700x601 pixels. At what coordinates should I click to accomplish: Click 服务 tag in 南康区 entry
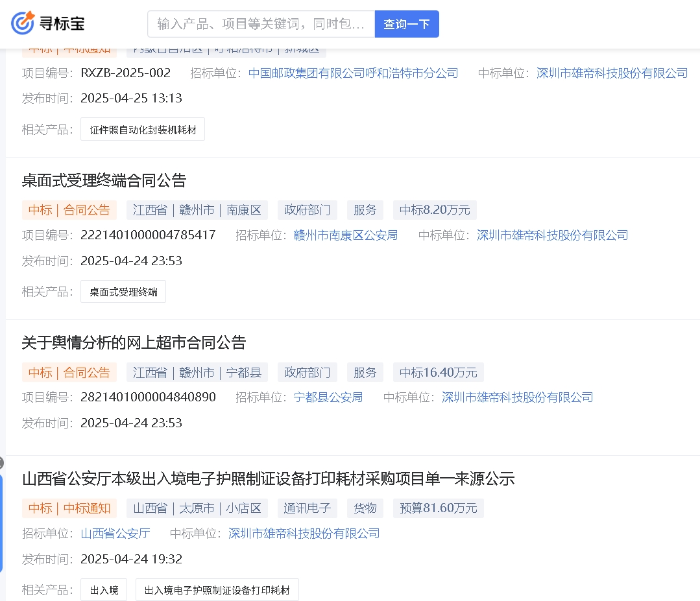[365, 210]
